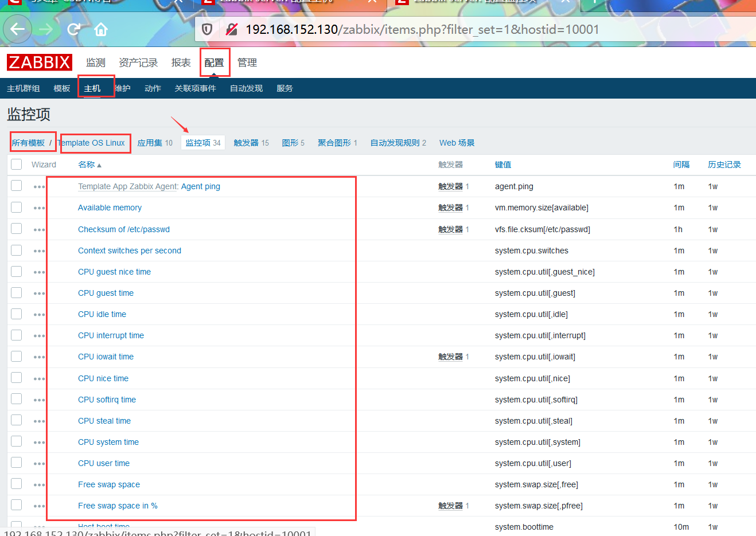756x536 pixels.
Task: Click the browser forward arrow
Action: pos(46,29)
